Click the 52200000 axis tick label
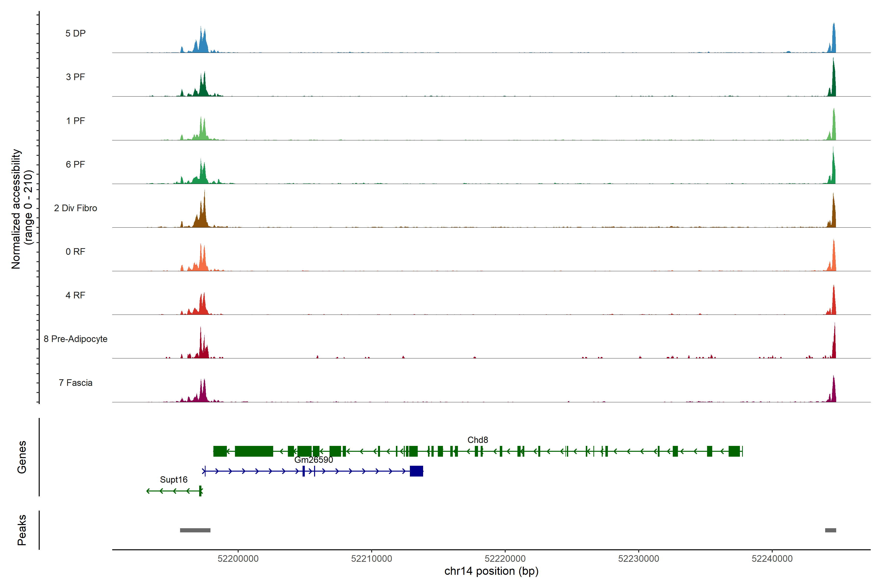Image resolution: width=882 pixels, height=588 pixels. coord(238,559)
